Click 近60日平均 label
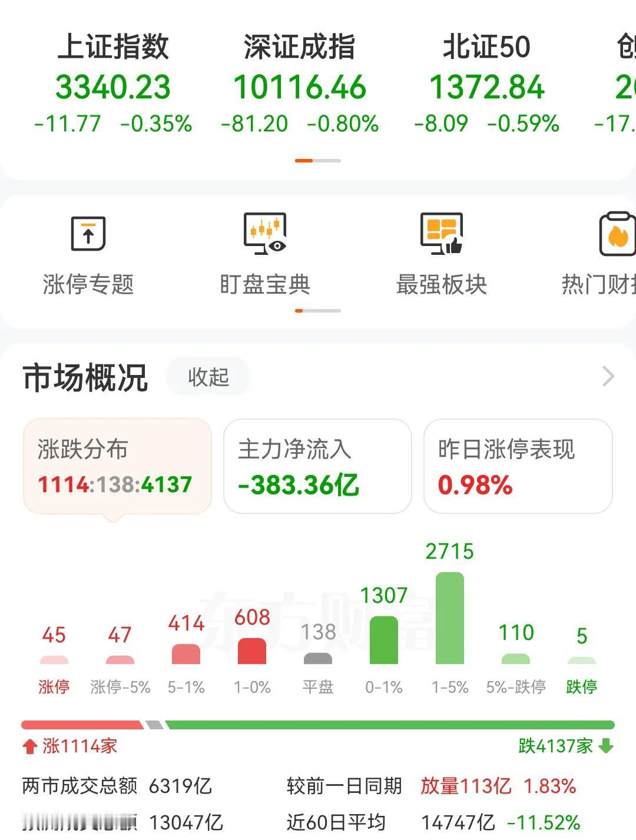 click(x=336, y=822)
